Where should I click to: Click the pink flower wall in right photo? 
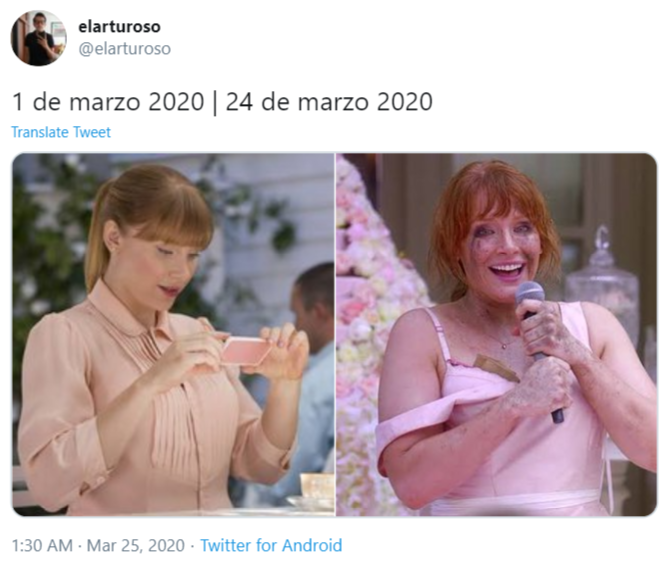click(368, 332)
